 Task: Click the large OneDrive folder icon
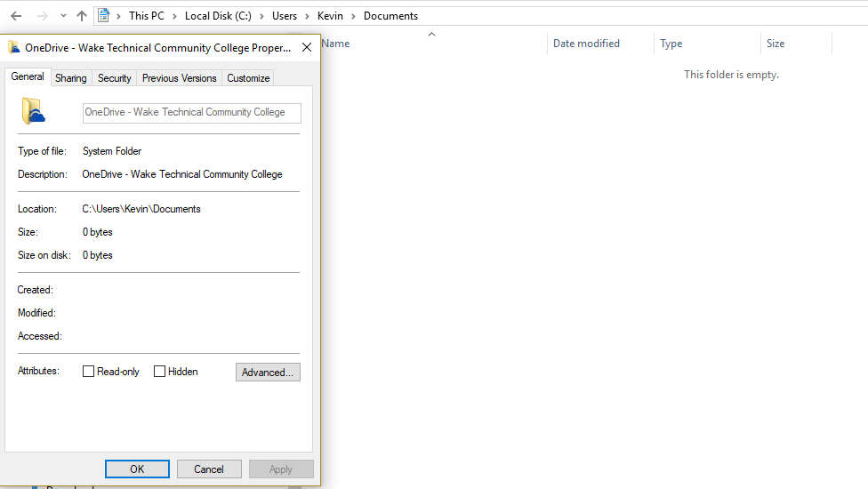point(33,110)
